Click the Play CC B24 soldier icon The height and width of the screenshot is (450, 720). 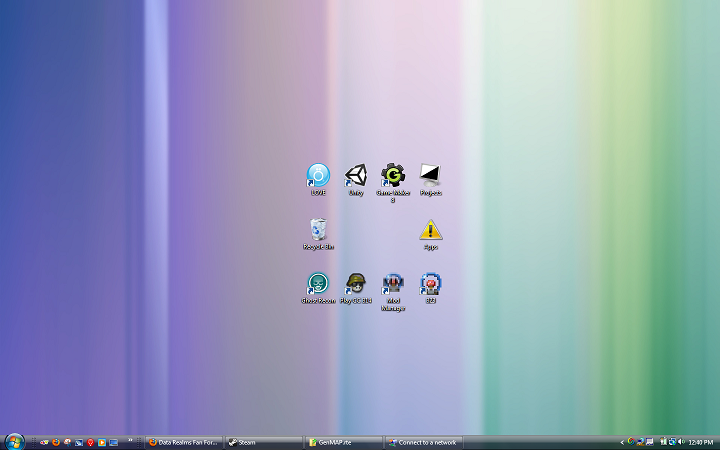click(x=355, y=285)
